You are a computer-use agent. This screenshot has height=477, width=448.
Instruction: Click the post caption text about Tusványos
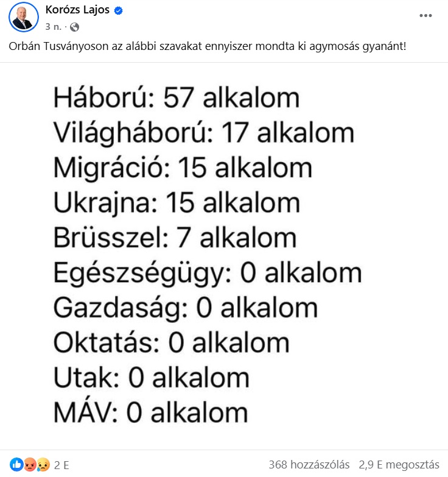click(x=208, y=46)
